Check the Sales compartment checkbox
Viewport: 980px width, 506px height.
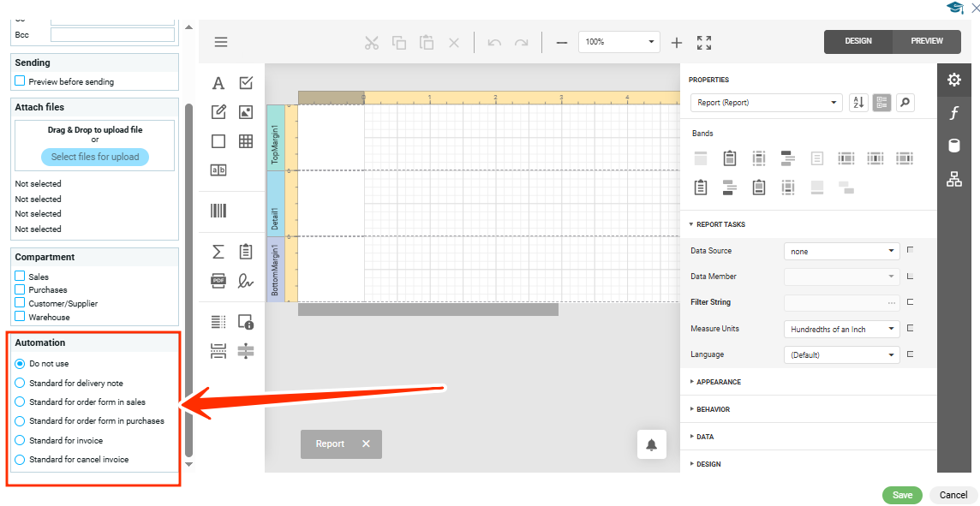(x=20, y=277)
